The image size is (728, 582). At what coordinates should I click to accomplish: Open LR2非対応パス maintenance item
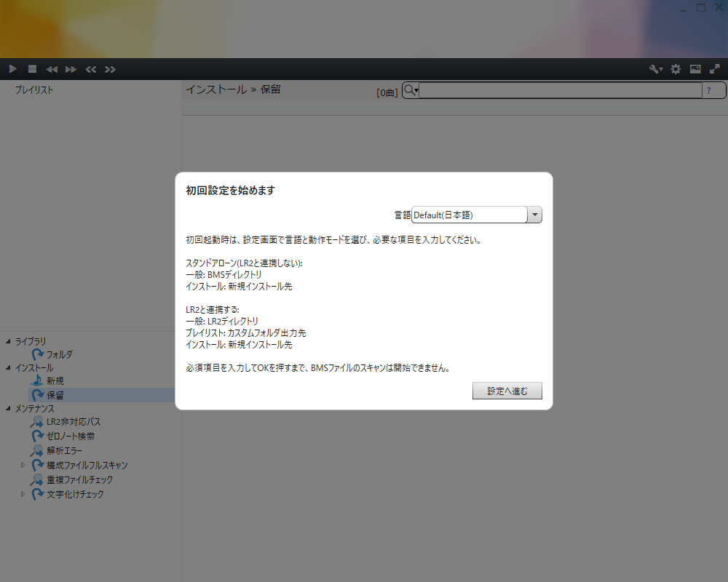pos(74,422)
